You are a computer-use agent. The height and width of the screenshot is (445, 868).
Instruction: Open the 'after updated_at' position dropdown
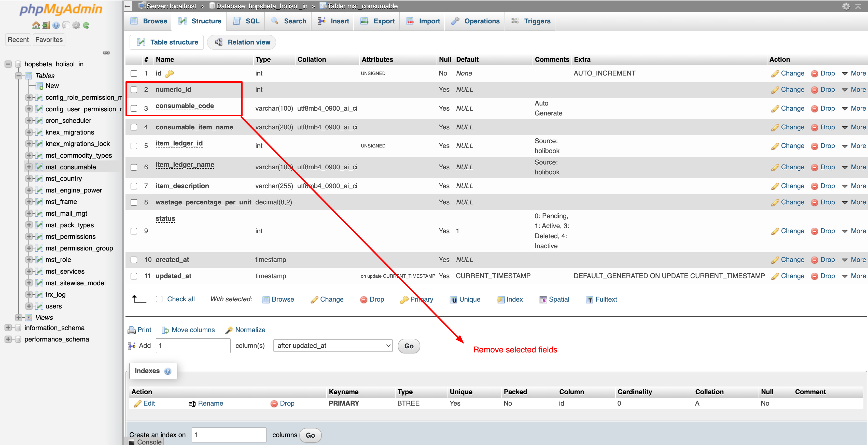point(333,346)
